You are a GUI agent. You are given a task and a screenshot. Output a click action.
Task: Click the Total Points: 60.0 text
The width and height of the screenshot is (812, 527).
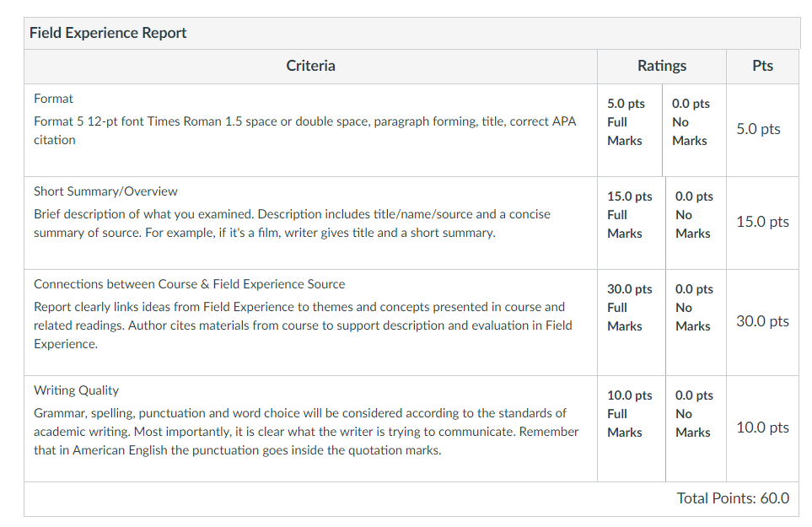point(733,498)
